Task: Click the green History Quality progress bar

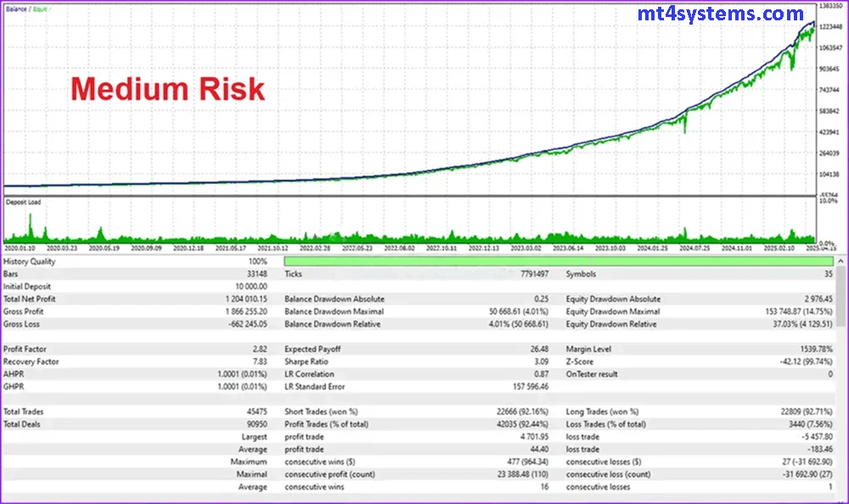Action: coord(558,262)
